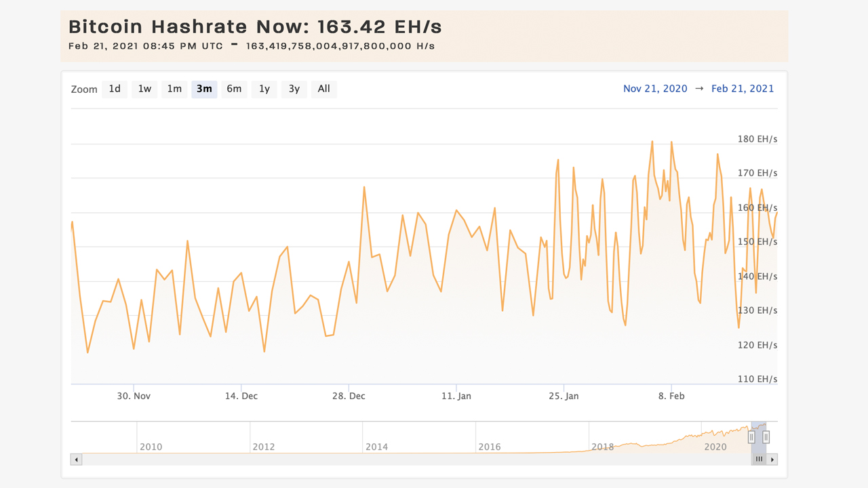Click the Feb 21, 2021 08:45 PM UTC timestamp
Viewport: 868px width, 488px height.
[145, 46]
